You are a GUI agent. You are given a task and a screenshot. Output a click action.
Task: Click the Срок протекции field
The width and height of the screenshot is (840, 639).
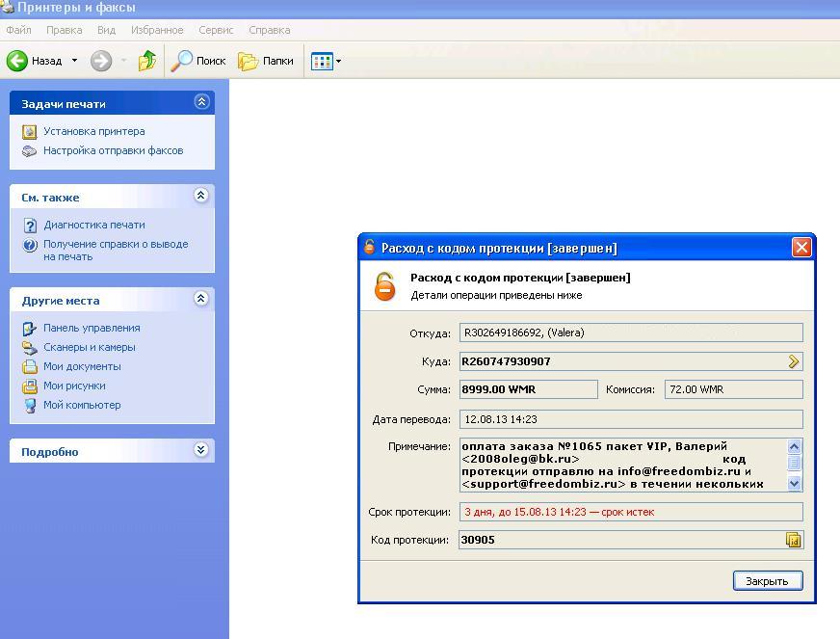(631, 512)
